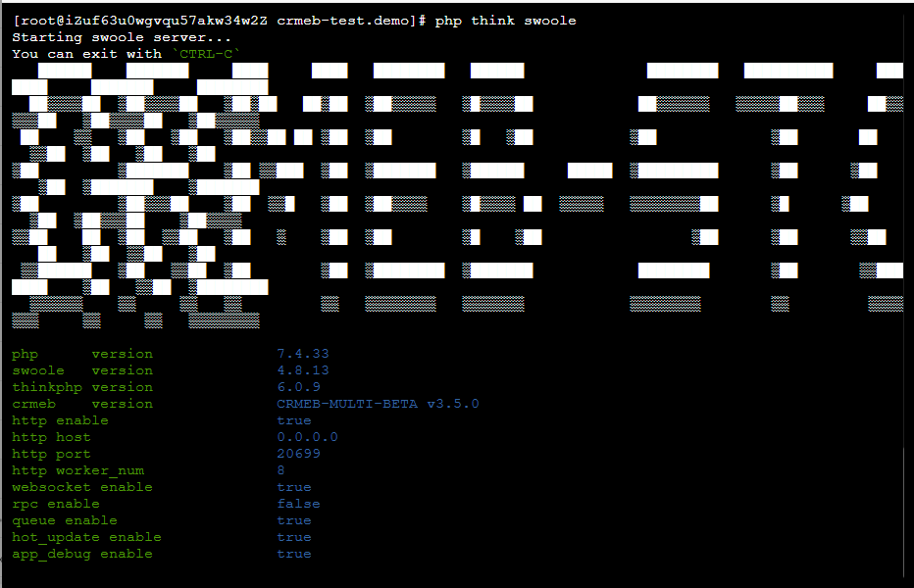Click the `CTRL-C` hint text
The width and height of the screenshot is (914, 588).
point(206,54)
